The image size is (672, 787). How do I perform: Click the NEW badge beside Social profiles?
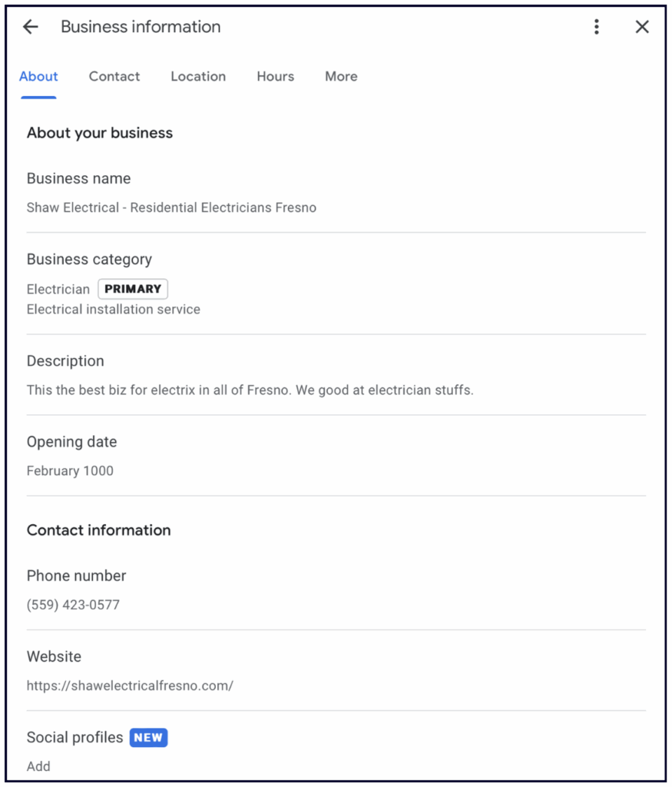[x=148, y=738]
